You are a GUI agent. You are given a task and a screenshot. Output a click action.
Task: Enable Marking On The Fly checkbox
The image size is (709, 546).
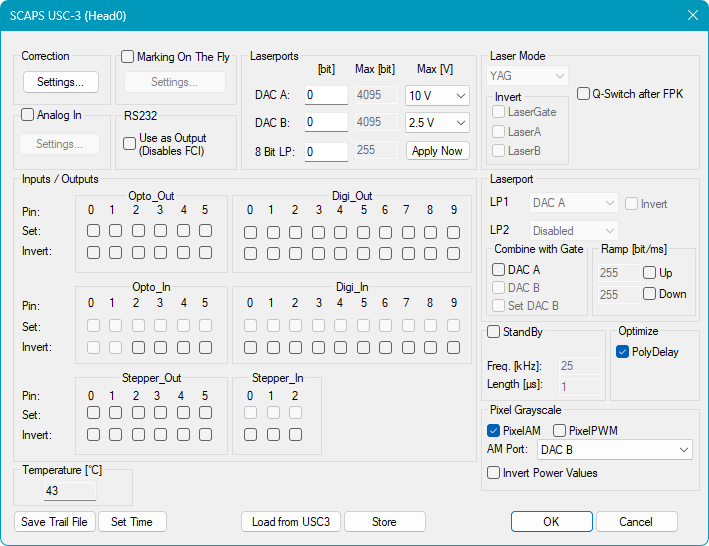pyautogui.click(x=128, y=57)
